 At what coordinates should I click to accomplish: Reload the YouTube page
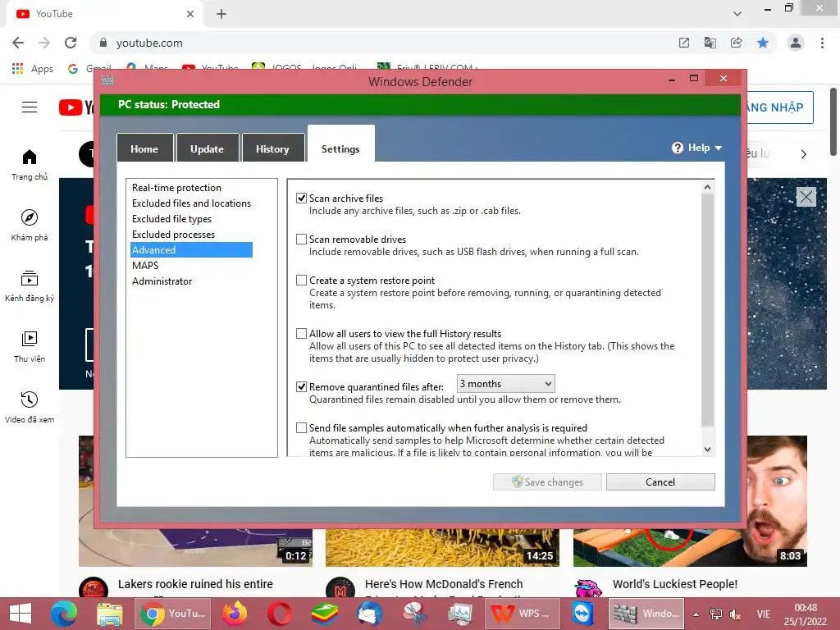71,43
